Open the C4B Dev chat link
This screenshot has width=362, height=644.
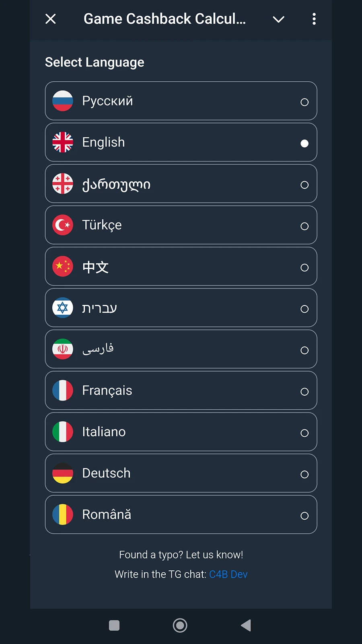(x=228, y=574)
